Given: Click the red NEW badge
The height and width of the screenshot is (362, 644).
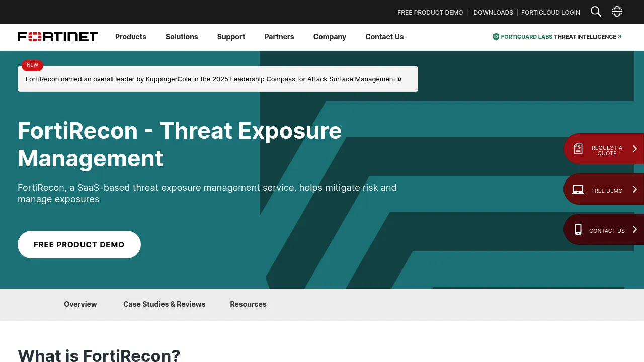Looking at the screenshot, I should (x=32, y=65).
